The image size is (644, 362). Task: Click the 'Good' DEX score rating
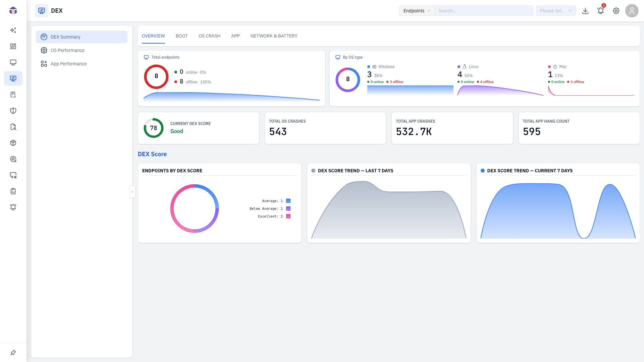177,131
